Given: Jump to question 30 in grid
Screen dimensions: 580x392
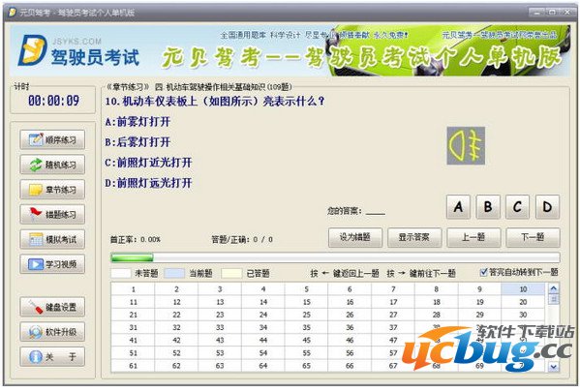Looking at the screenshot, I should [x=523, y=315].
